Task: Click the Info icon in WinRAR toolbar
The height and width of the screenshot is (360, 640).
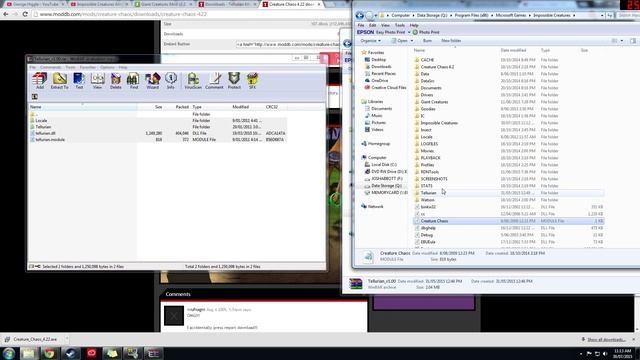Action: [x=171, y=80]
